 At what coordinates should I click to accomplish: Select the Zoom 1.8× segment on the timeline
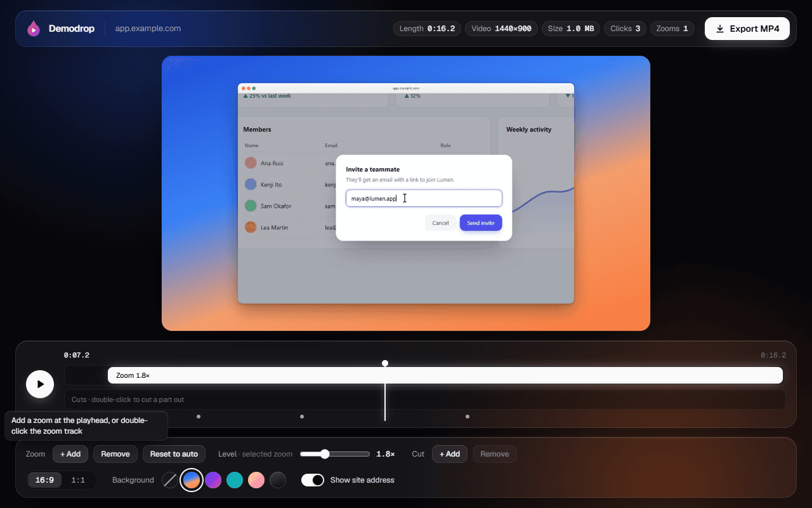click(x=445, y=375)
